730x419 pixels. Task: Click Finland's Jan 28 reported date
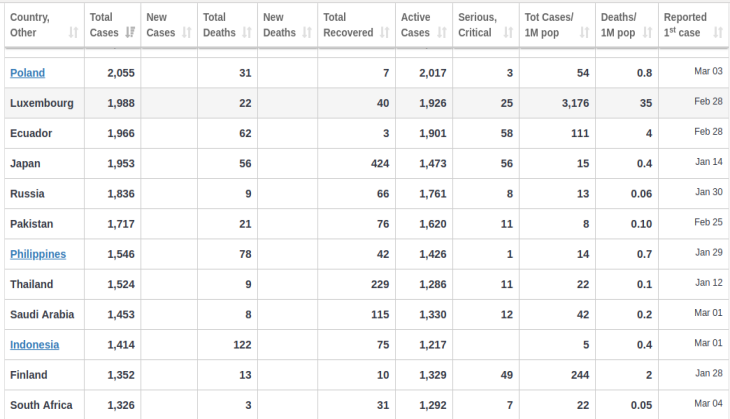709,373
